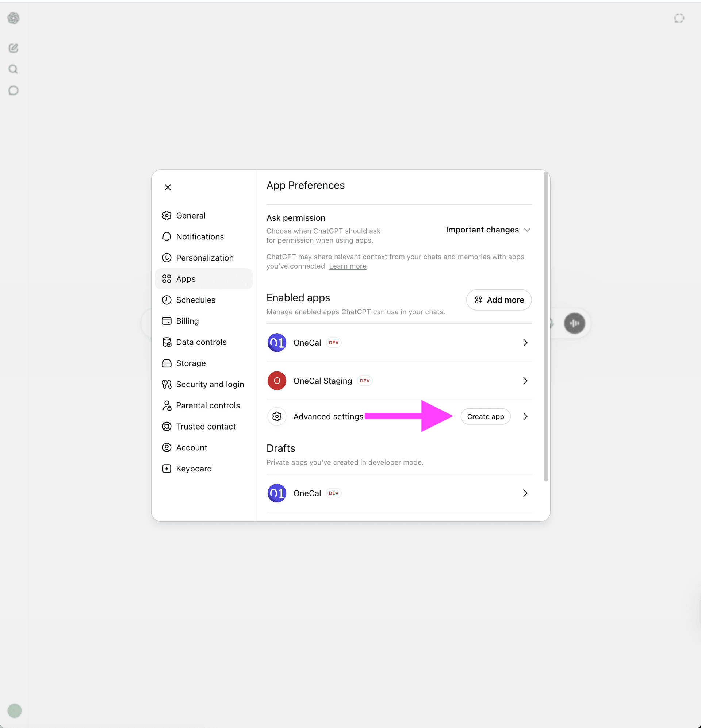This screenshot has height=728, width=701.
Task: Click the Security and login key icon
Action: click(167, 384)
